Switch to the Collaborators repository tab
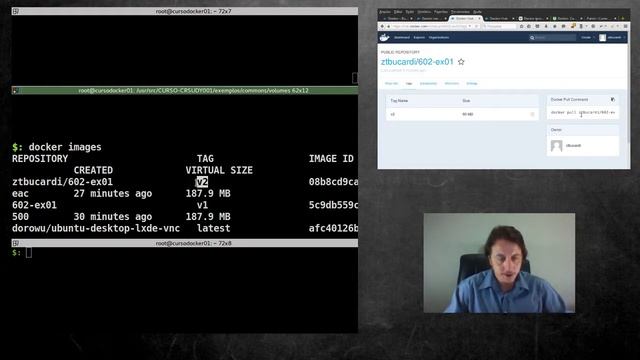Screen dimensions: 640x360 [x=429, y=83]
